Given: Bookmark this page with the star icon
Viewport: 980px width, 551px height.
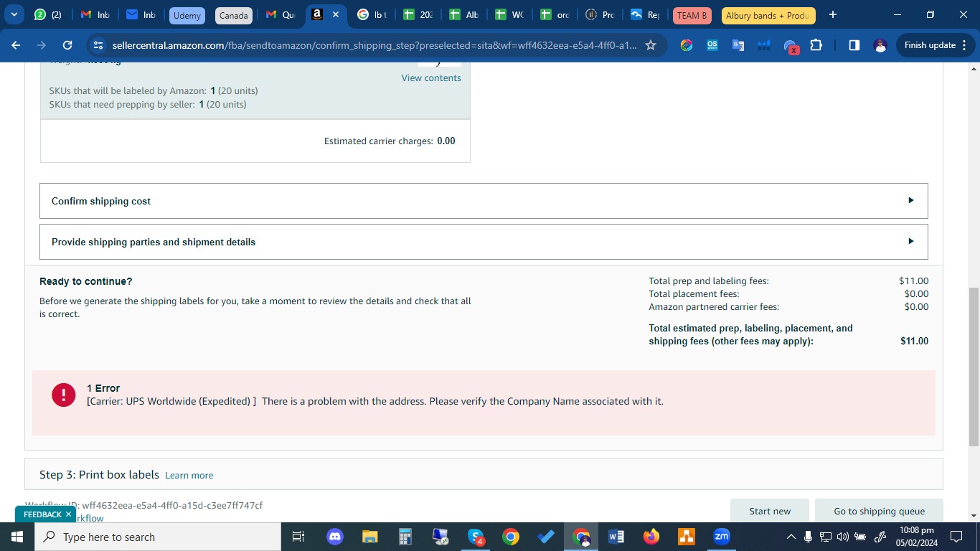Looking at the screenshot, I should pos(651,45).
